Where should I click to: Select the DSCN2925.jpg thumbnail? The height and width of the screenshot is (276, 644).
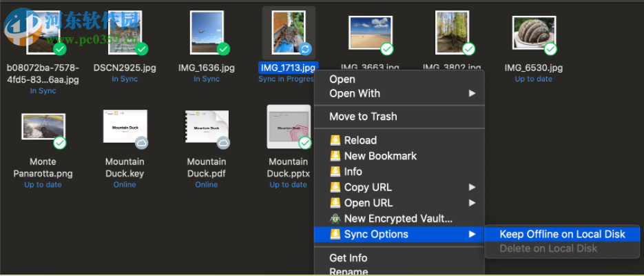click(124, 33)
